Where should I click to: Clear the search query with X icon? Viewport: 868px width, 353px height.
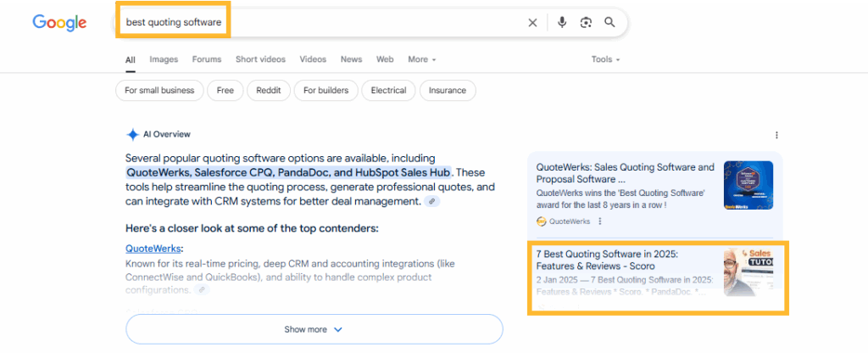click(x=532, y=23)
